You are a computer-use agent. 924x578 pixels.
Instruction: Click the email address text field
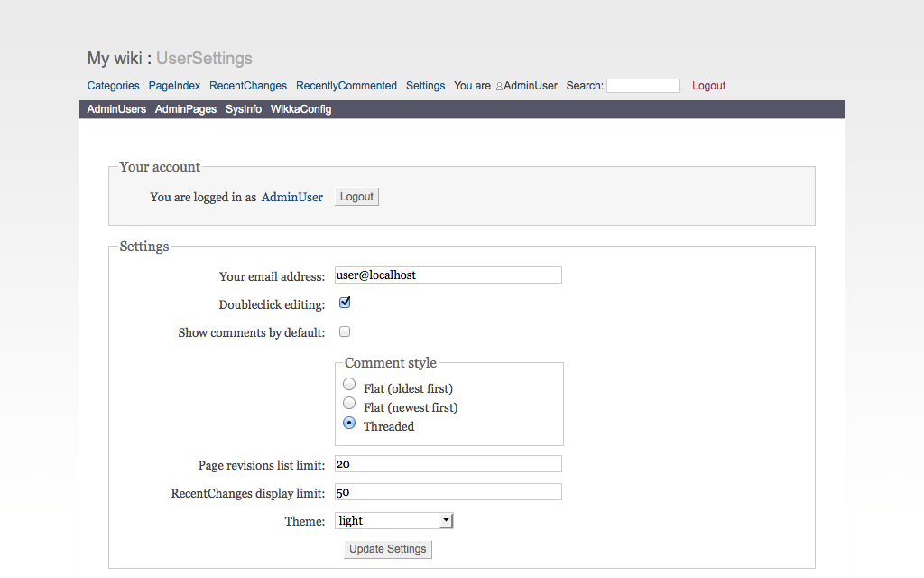448,275
